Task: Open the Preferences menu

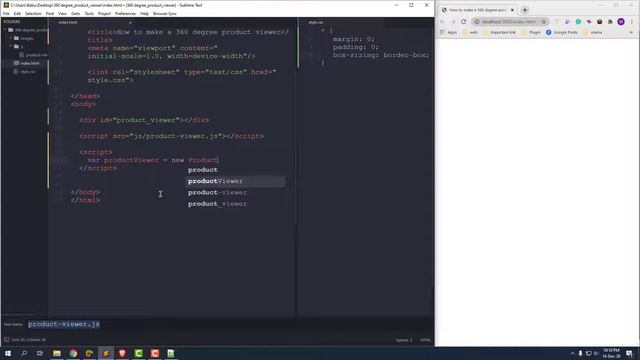Action: 125,13
